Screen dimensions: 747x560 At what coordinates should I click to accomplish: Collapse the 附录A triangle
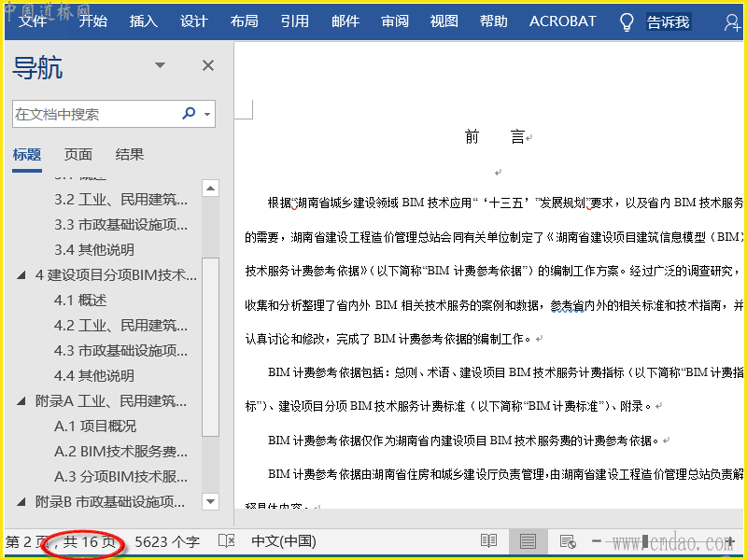pos(21,401)
